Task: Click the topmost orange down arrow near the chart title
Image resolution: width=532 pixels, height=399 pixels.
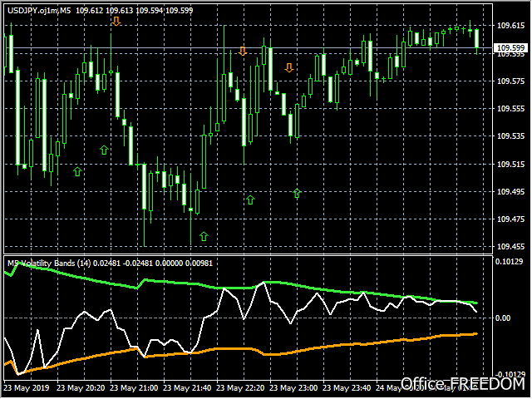Action: pos(116,21)
